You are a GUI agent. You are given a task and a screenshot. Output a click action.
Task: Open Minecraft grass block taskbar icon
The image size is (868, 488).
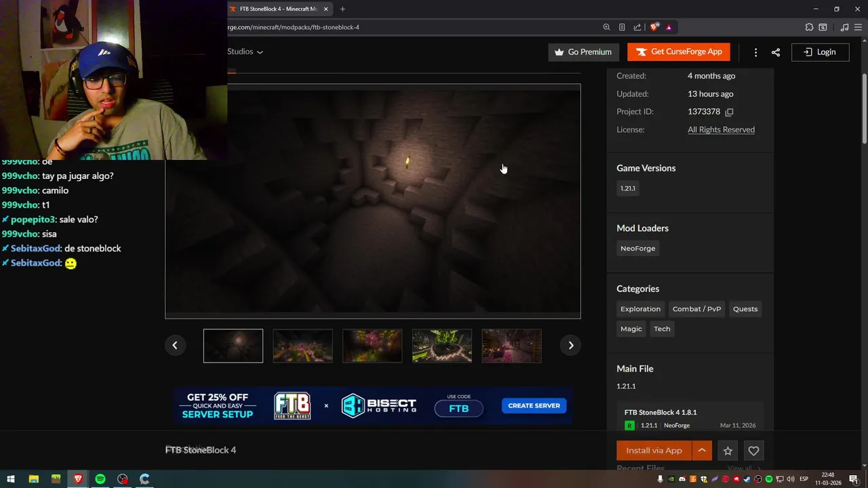pos(56,479)
